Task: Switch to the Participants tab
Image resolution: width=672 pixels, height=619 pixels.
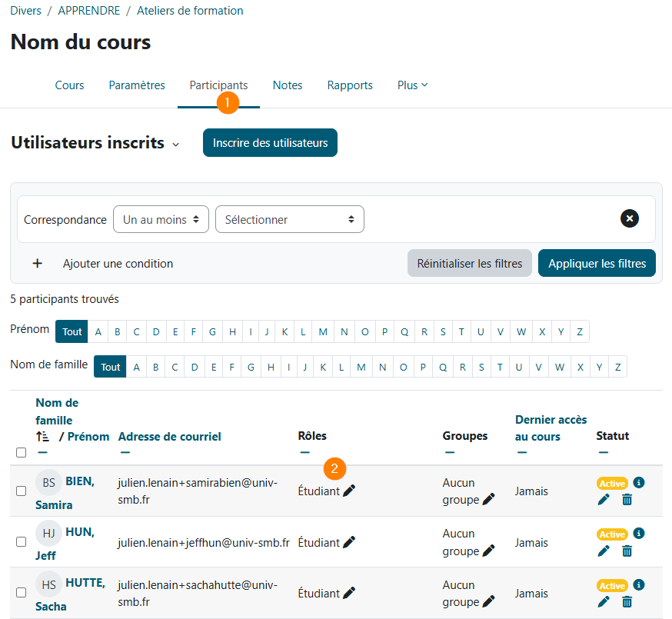Action: pos(218,85)
